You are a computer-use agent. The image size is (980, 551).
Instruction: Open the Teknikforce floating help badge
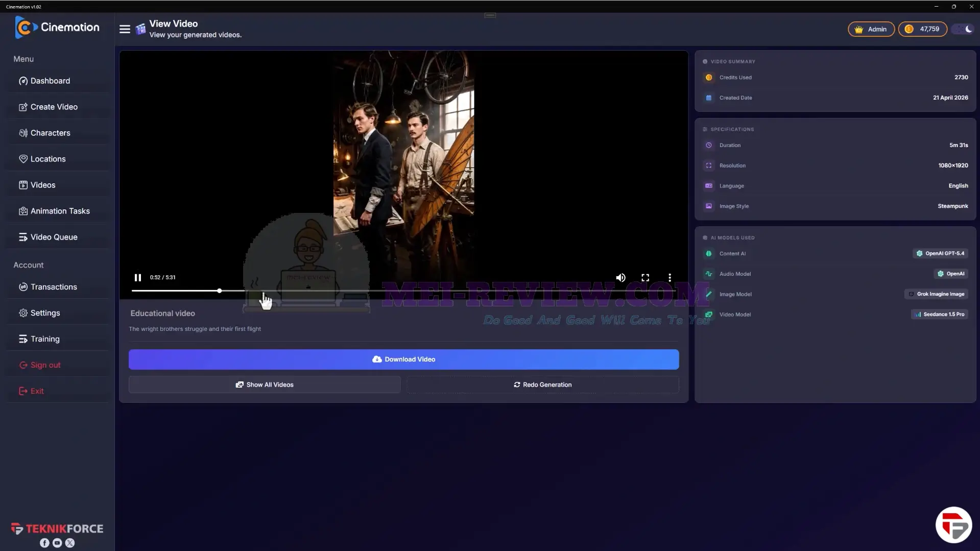click(953, 524)
